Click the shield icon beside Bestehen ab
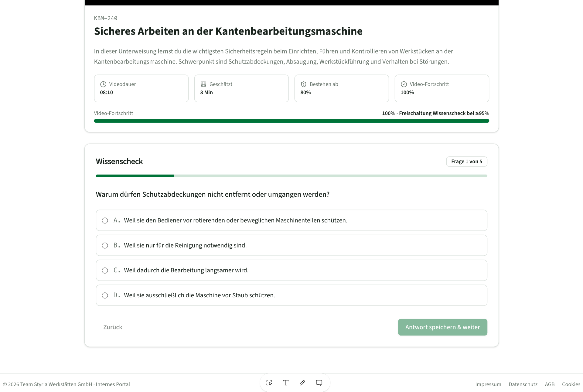 tap(304, 84)
